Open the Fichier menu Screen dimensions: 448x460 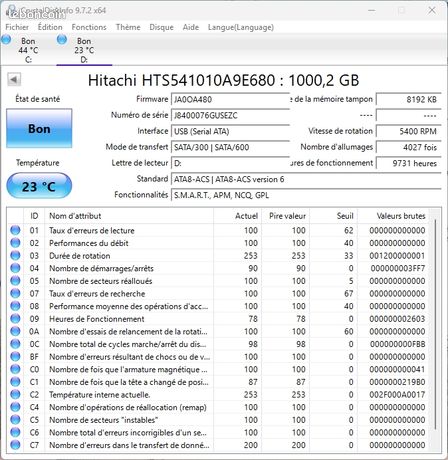coord(17,27)
